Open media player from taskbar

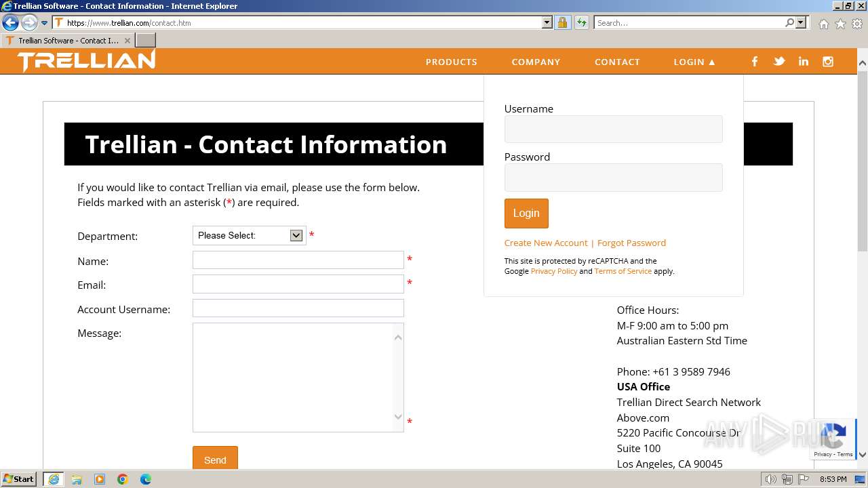point(100,479)
